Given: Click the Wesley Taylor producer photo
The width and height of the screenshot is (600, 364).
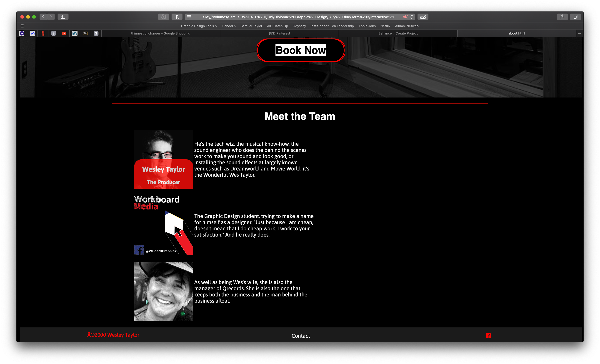Looking at the screenshot, I should coord(164,159).
